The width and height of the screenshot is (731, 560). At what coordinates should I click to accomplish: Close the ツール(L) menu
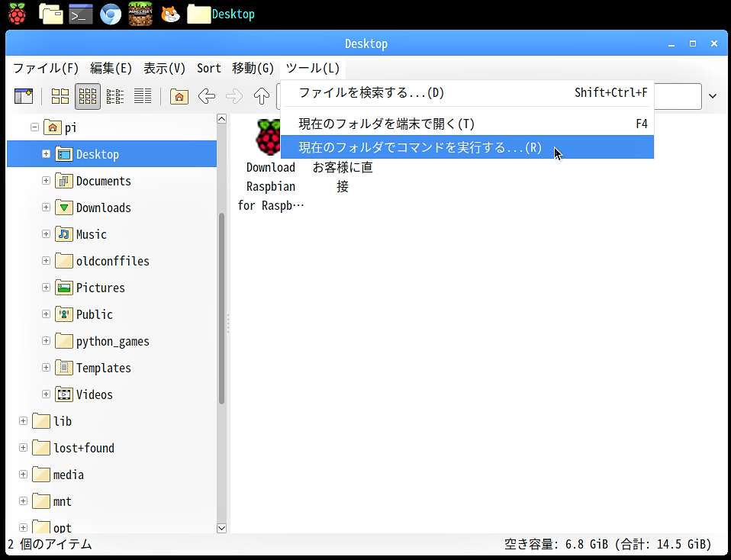[x=312, y=68]
